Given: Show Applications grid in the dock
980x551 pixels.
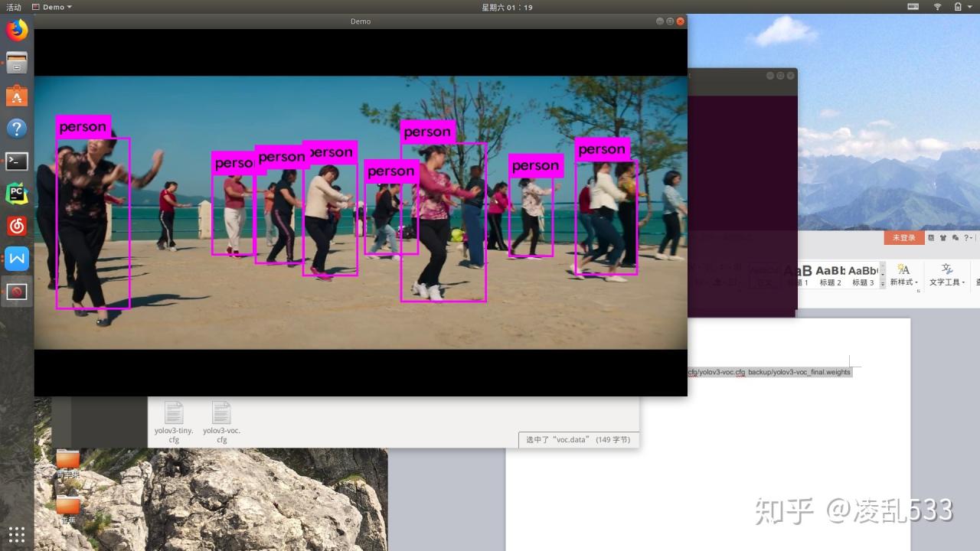Looking at the screenshot, I should point(17,533).
